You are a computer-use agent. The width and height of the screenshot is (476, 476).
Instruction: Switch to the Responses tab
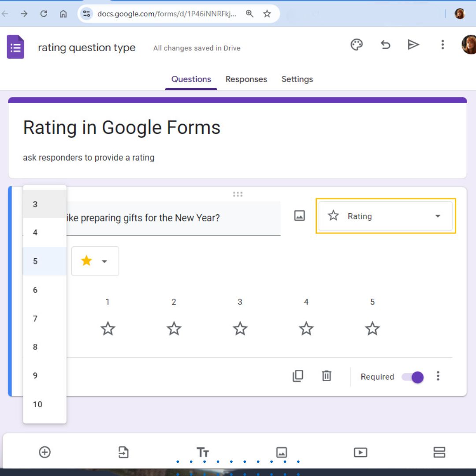pos(246,79)
